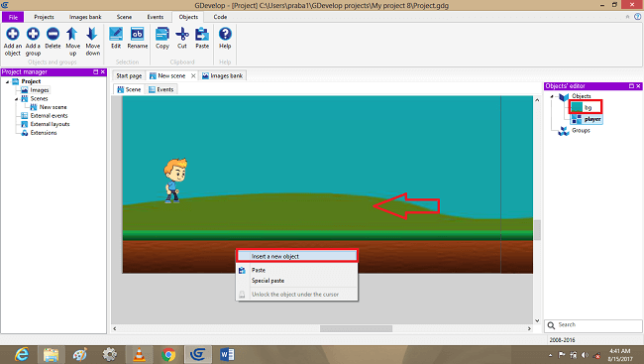Switch to the Events ribbon tab
Screen dimensions: 644x364
156,17
